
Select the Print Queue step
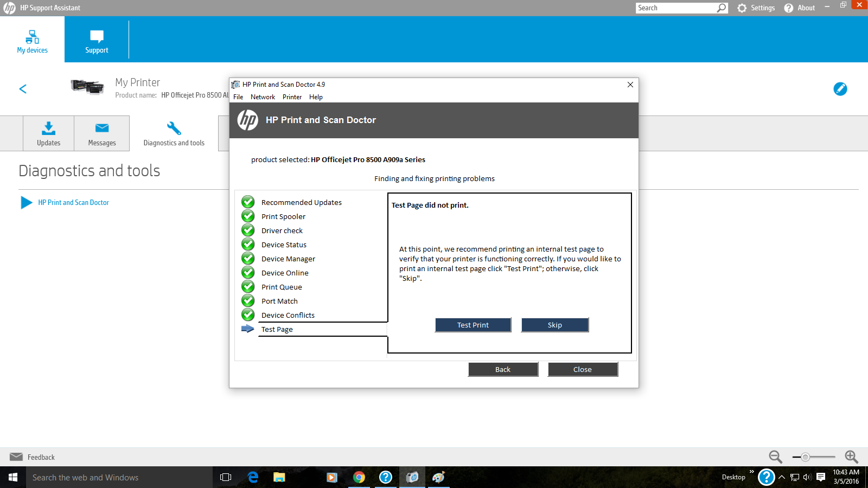pos(282,287)
